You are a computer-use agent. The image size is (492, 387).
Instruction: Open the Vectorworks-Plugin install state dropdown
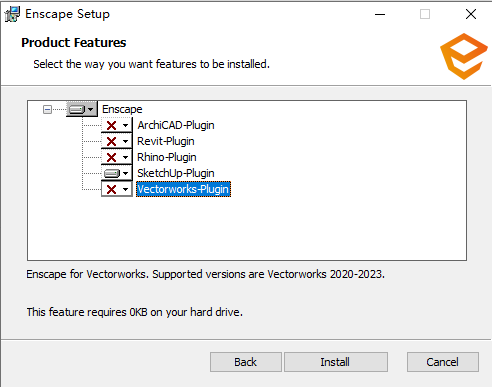tap(117, 189)
